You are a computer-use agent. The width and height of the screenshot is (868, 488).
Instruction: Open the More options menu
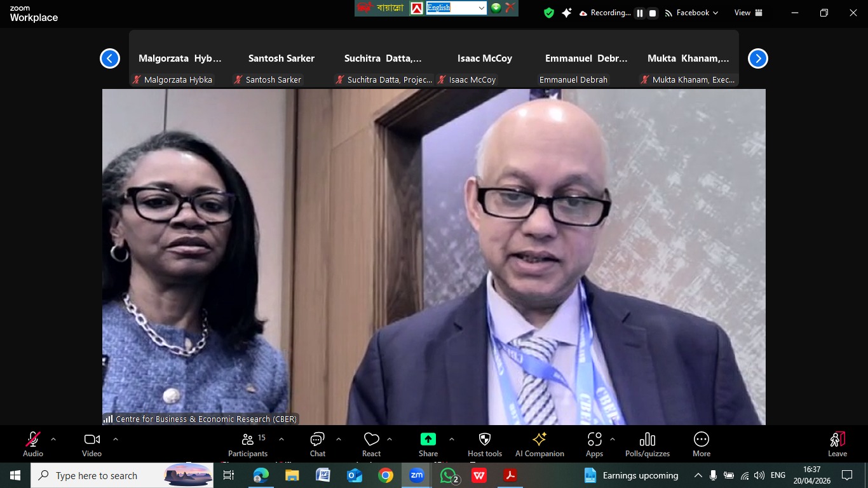tap(701, 444)
